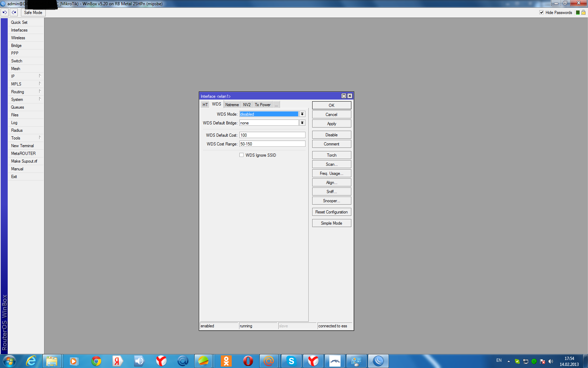Click the Apply button
Screen dimensions: 588x368
coord(331,123)
